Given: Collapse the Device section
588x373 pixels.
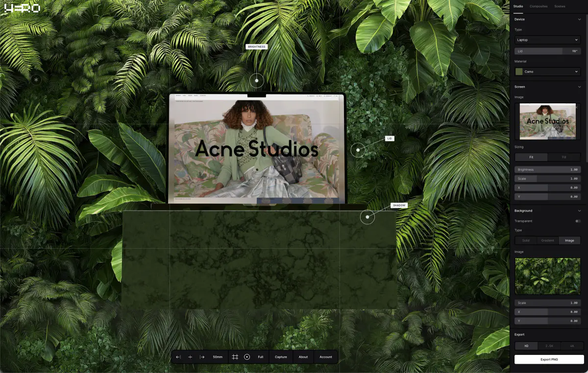Looking at the screenshot, I should click(x=579, y=20).
